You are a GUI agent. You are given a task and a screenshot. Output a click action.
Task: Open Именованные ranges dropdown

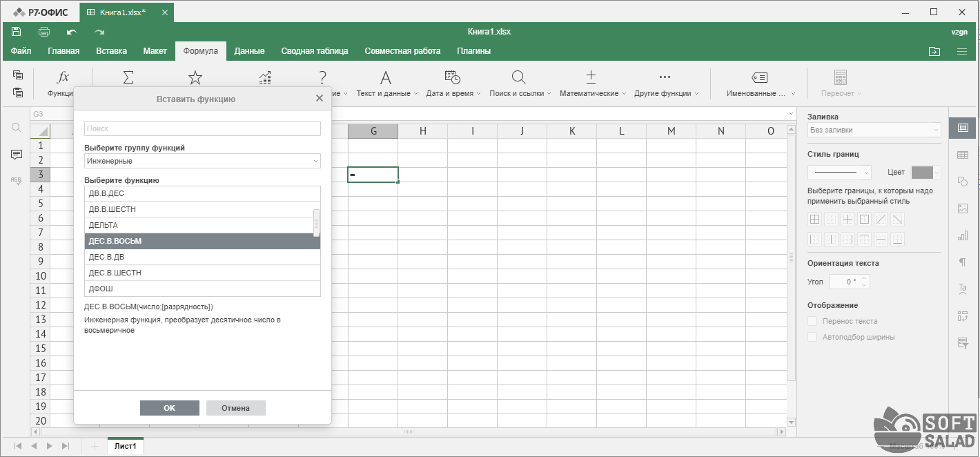[x=759, y=84]
